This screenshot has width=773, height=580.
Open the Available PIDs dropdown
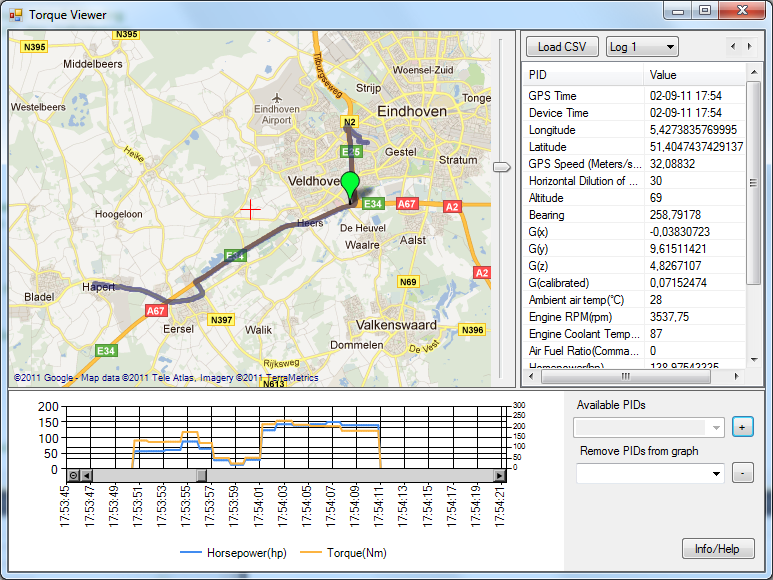pos(648,427)
